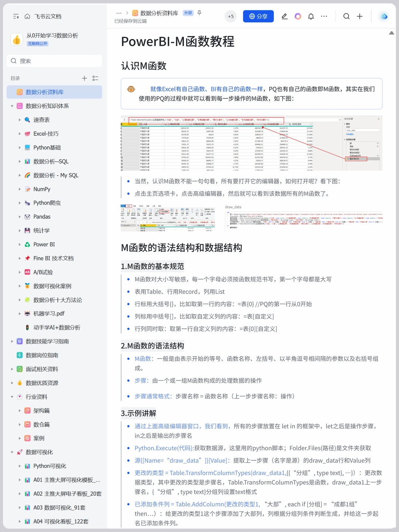Expand the Power BI tree item

pyautogui.click(x=20, y=244)
